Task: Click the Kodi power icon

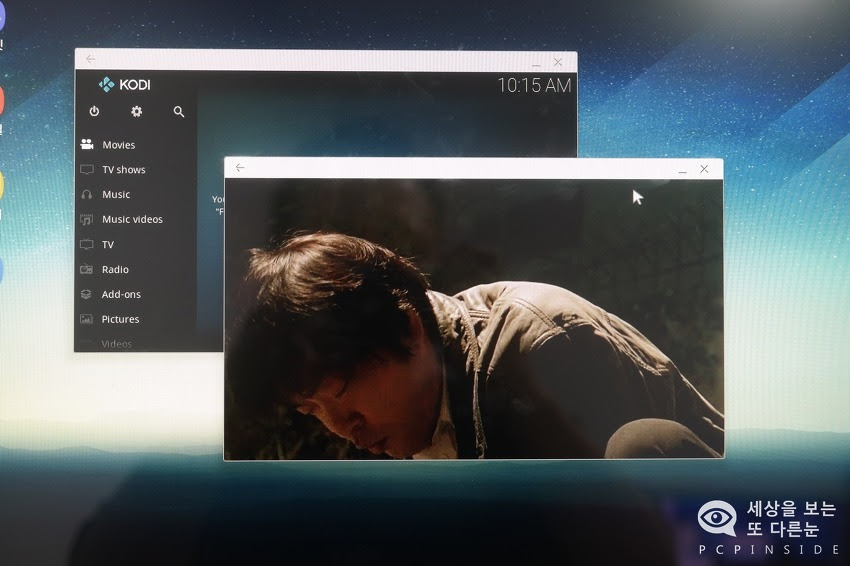Action: pos(94,111)
